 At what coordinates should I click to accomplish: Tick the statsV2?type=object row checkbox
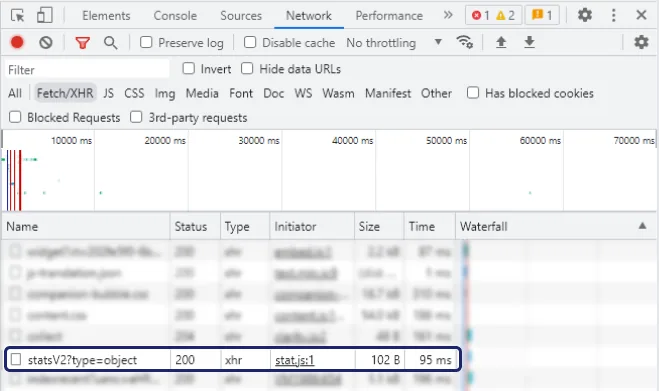[16, 359]
